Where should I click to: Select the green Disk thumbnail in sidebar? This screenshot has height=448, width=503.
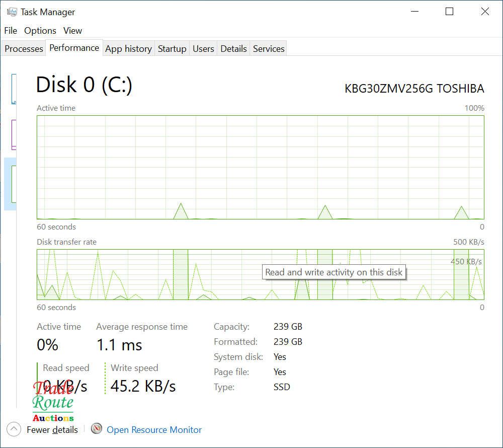[14, 184]
